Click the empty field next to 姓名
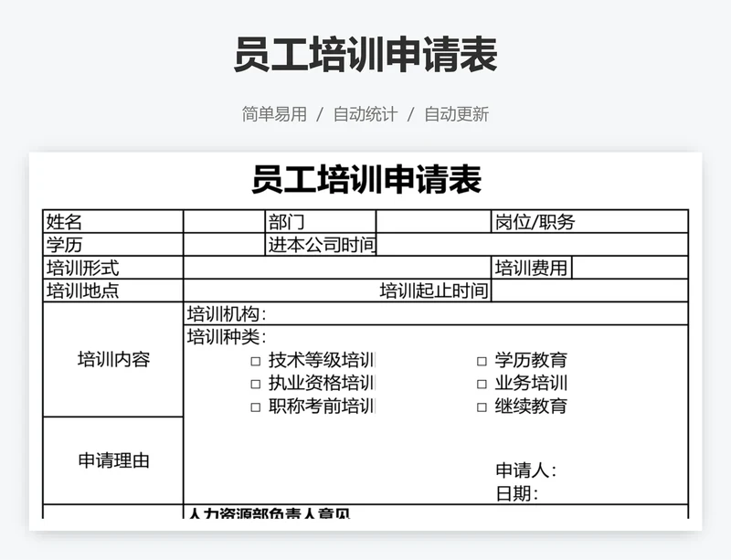This screenshot has width=731, height=560. [x=224, y=221]
